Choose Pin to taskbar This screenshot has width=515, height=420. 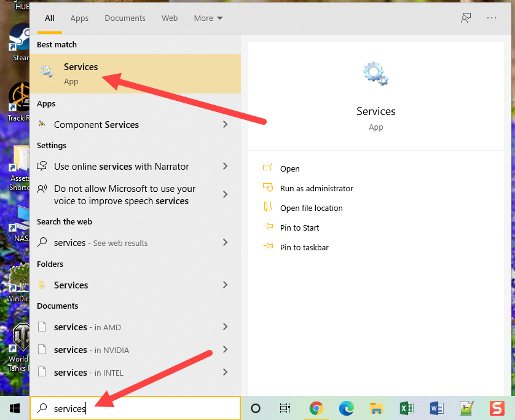[304, 247]
